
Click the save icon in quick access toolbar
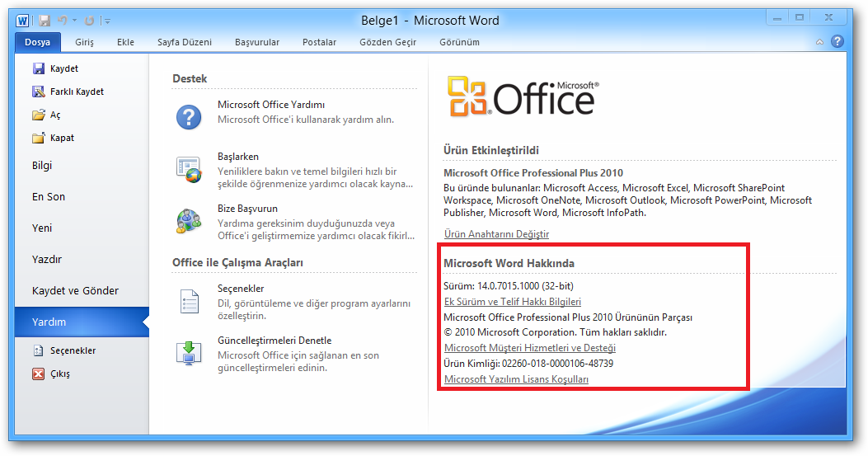45,20
